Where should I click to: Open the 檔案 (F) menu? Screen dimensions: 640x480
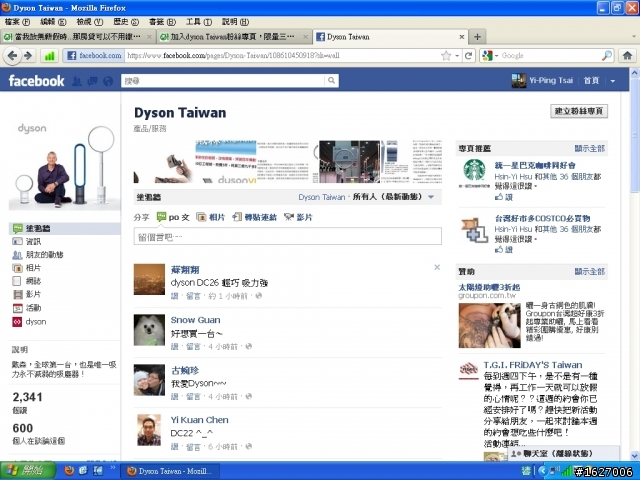[17, 22]
